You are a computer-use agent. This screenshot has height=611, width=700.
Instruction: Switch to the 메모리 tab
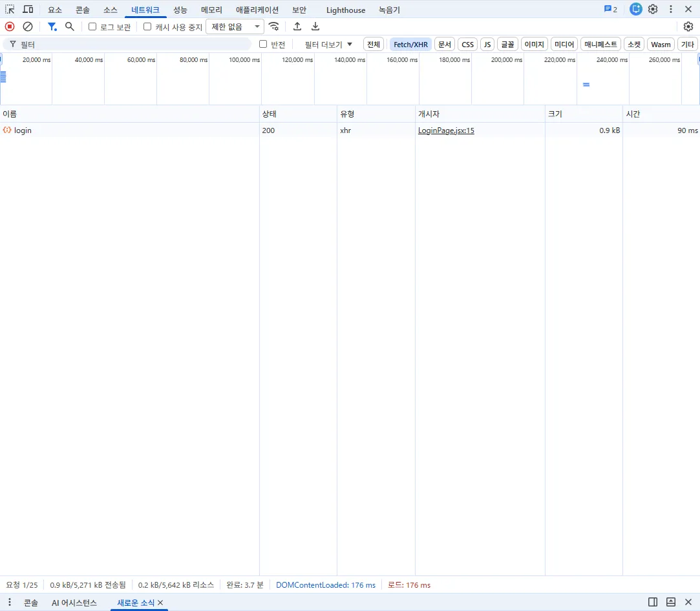211,10
